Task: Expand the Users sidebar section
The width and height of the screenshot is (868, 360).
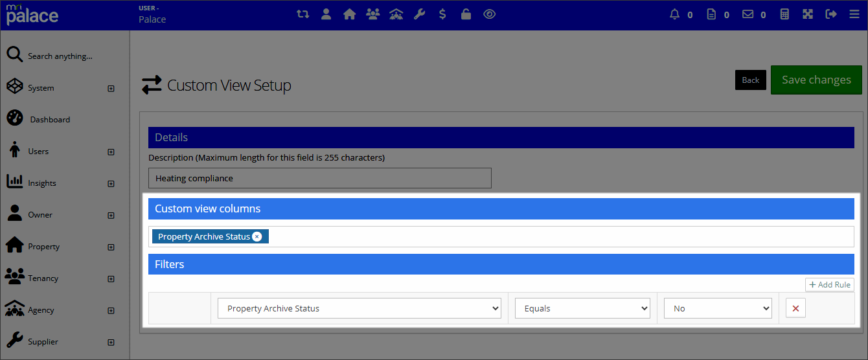Action: tap(111, 152)
